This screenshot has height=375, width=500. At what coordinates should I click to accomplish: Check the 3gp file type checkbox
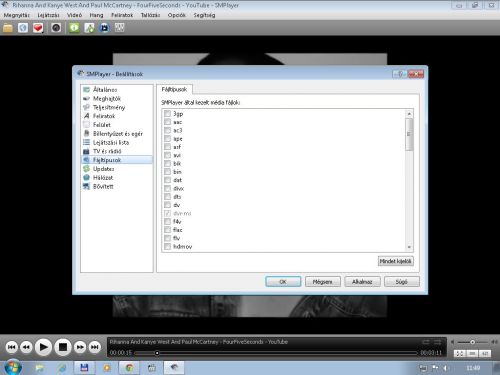tap(167, 114)
